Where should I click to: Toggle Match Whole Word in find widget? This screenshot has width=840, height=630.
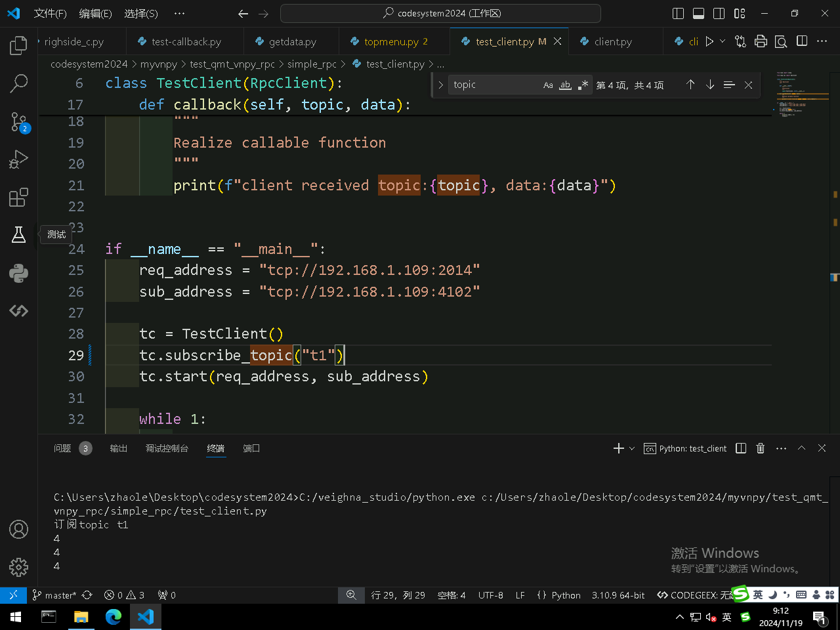tap(565, 85)
